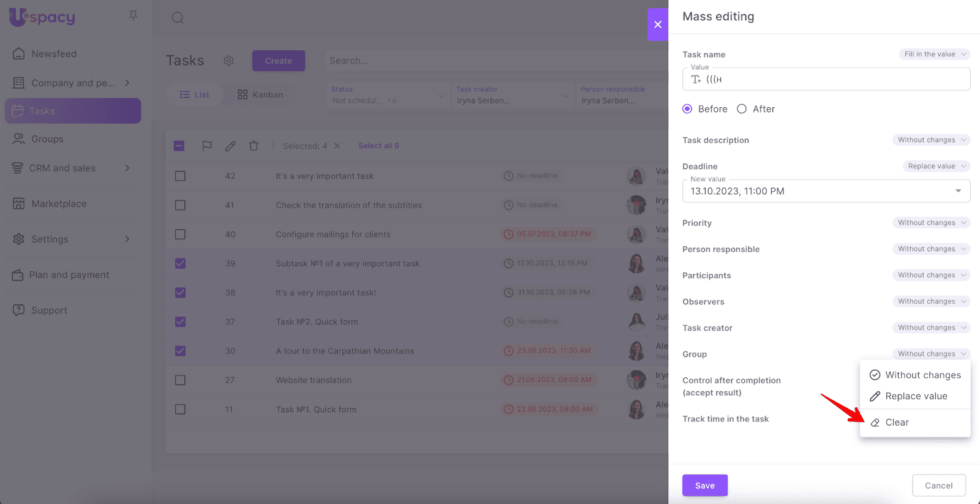Open Tasks settings gear icon
The height and width of the screenshot is (504, 980).
tap(228, 61)
